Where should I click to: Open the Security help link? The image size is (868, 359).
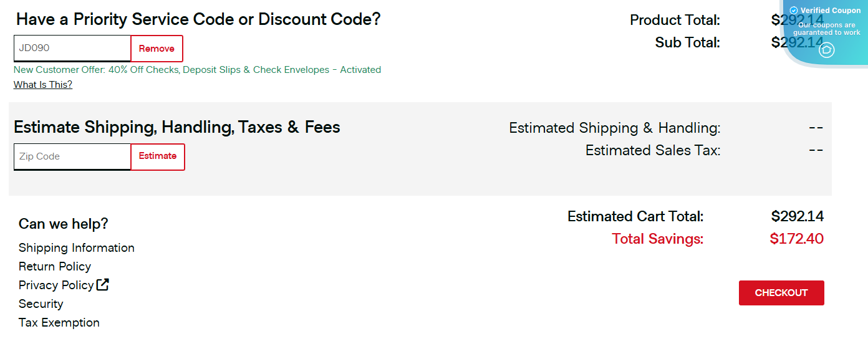point(41,304)
